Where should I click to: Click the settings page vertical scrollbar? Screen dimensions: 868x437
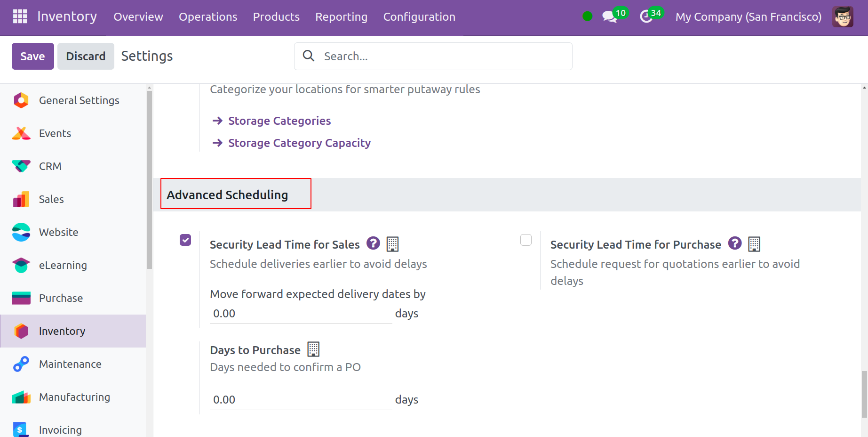864,394
